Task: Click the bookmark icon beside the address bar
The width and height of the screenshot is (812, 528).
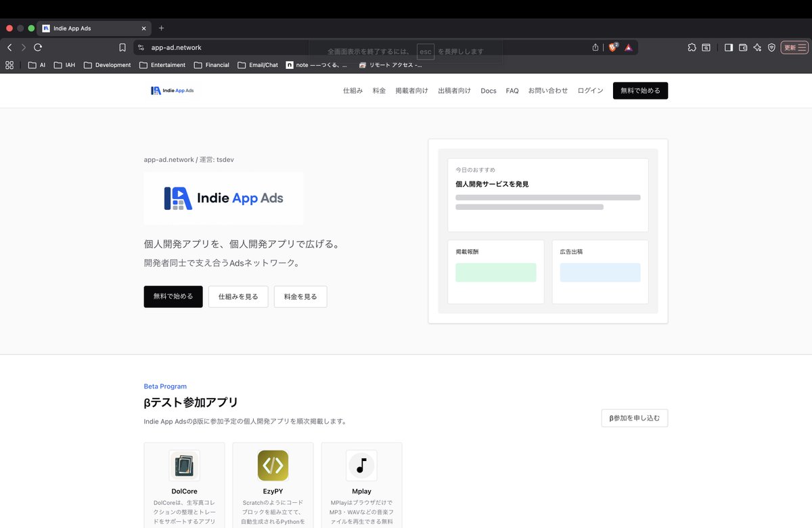Action: coord(122,47)
